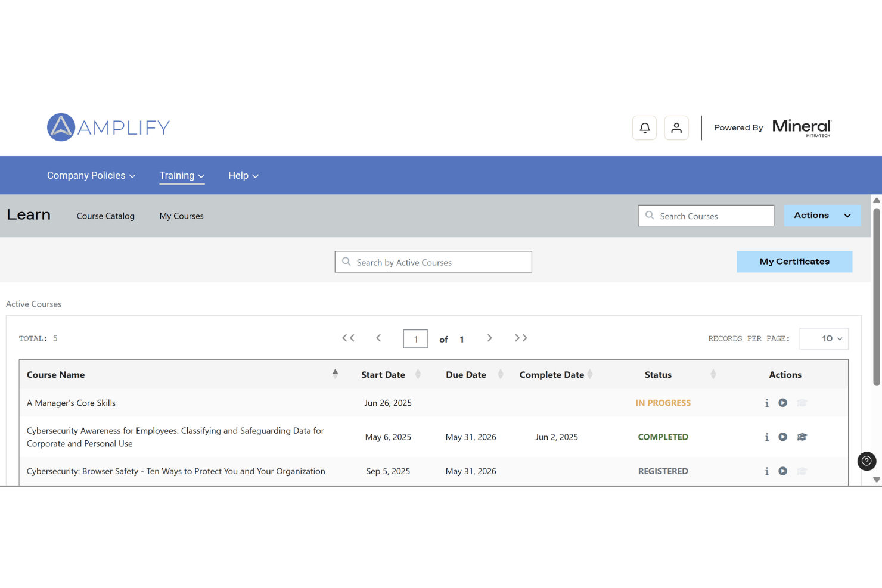This screenshot has width=882, height=588.
Task: Click certificate icon for A Manager's Core Skills
Action: pyautogui.click(x=802, y=403)
